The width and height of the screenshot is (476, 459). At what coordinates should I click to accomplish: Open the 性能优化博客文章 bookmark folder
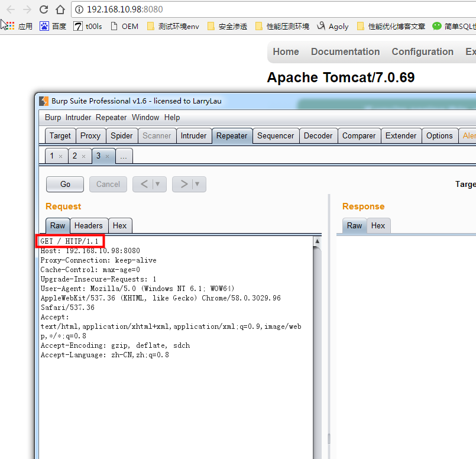point(391,27)
